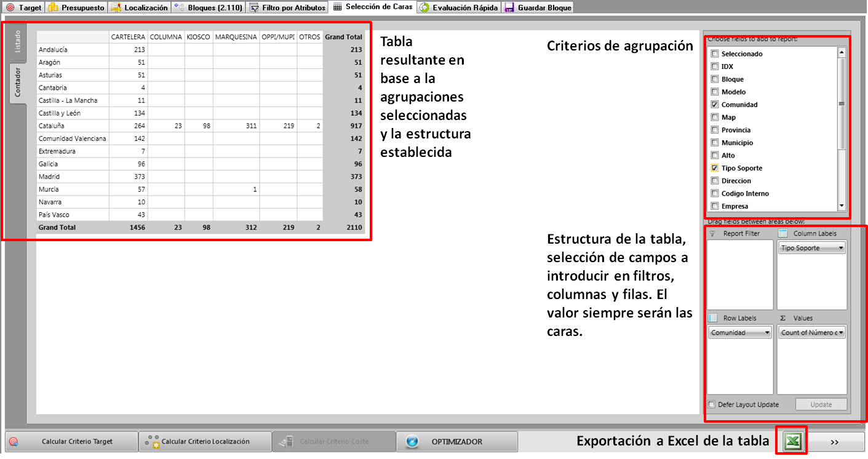Image resolution: width=868 pixels, height=459 pixels.
Task: Open the Tipo Soporte column label dropdown
Action: pyautogui.click(x=840, y=248)
